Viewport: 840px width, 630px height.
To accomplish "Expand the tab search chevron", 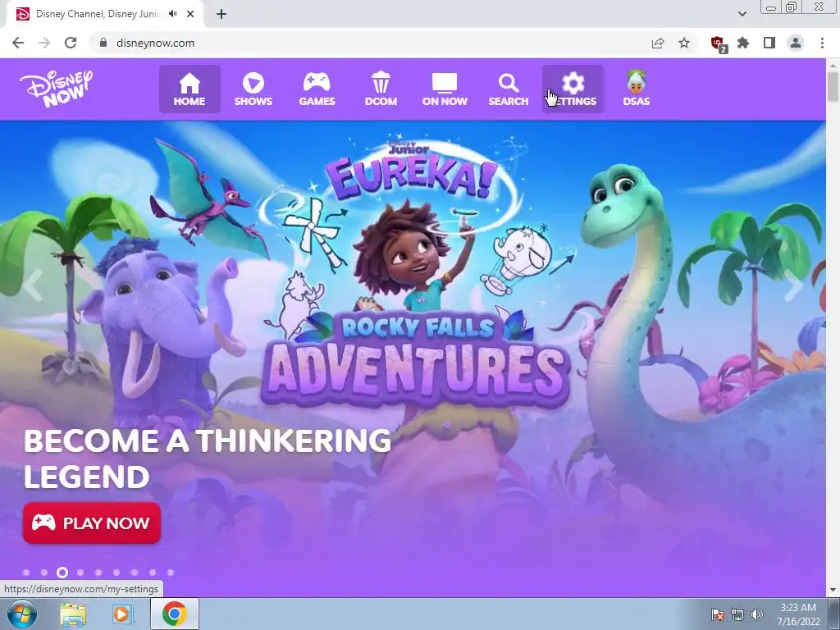I will [x=742, y=14].
